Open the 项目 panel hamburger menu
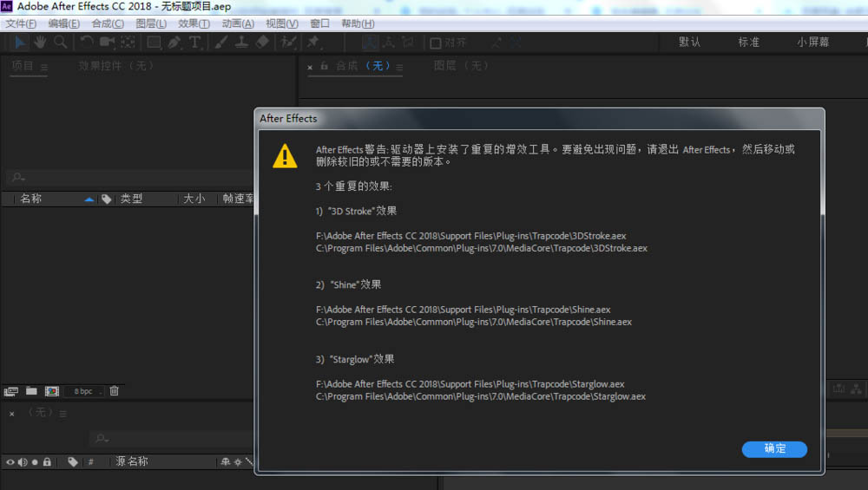 (x=43, y=67)
